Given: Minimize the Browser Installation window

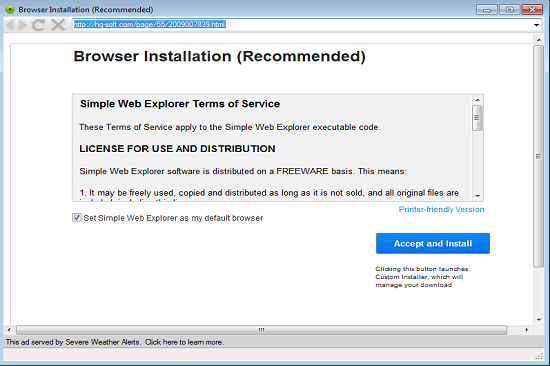Looking at the screenshot, I should (x=487, y=9).
